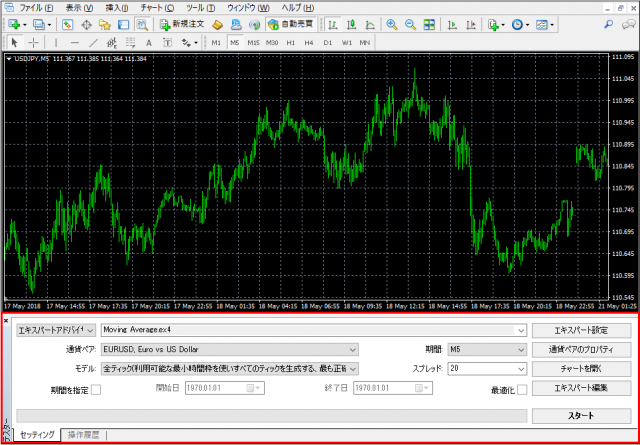Click the エキスパート設定 button
The width and height of the screenshot is (640, 445).
[582, 330]
